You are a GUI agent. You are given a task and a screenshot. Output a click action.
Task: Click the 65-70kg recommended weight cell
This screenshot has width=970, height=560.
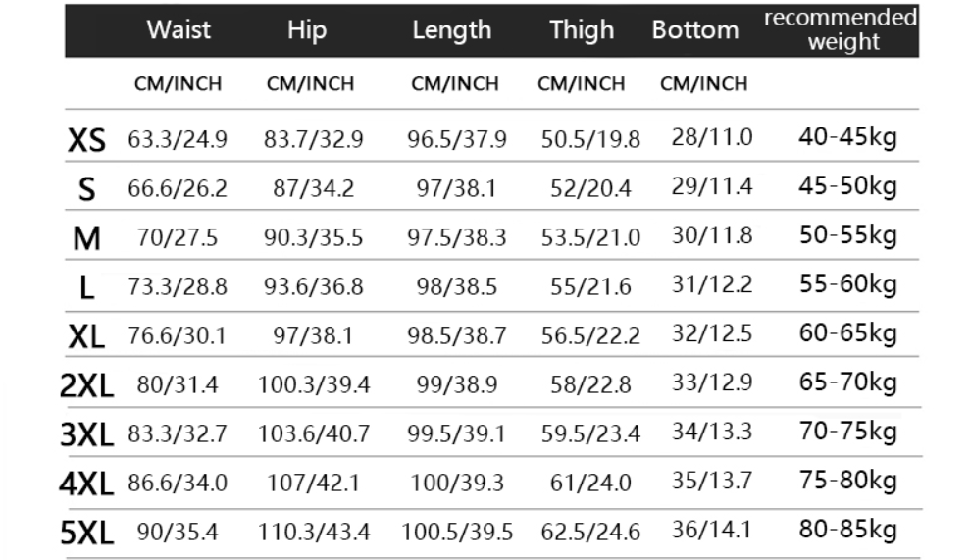point(847,382)
